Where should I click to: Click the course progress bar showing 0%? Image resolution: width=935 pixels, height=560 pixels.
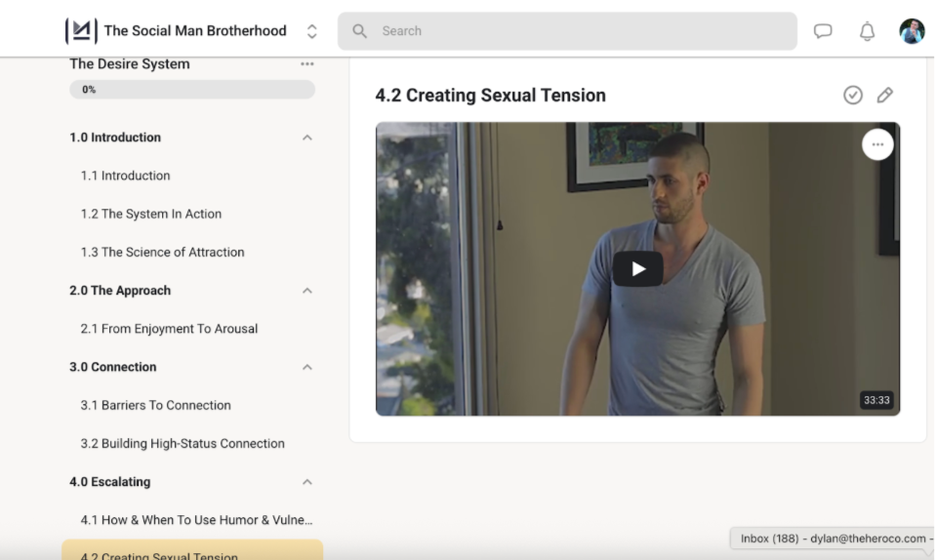[x=192, y=90]
